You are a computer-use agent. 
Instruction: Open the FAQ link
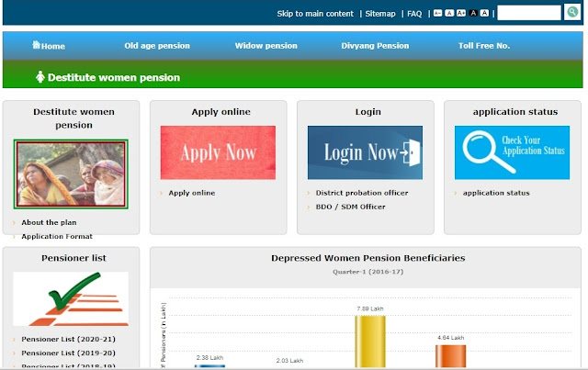click(414, 14)
